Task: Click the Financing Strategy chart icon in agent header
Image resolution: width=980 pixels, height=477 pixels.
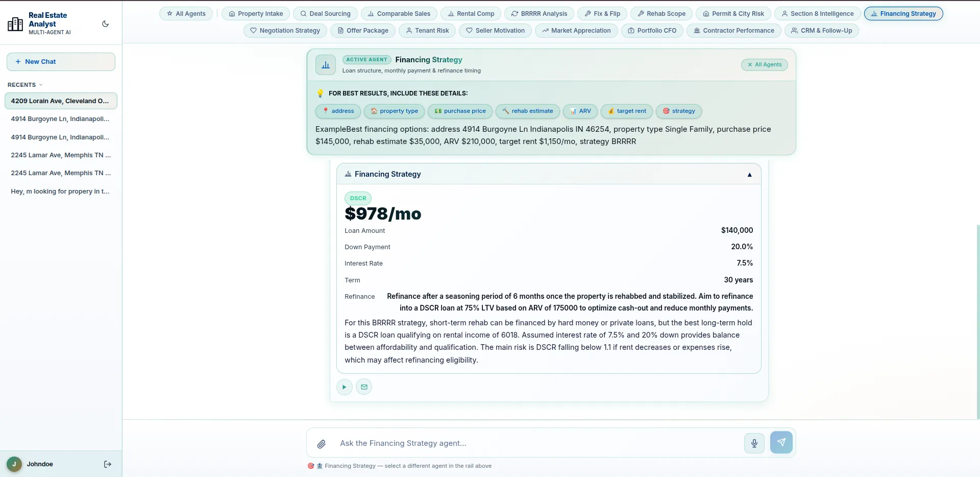Action: tap(326, 65)
